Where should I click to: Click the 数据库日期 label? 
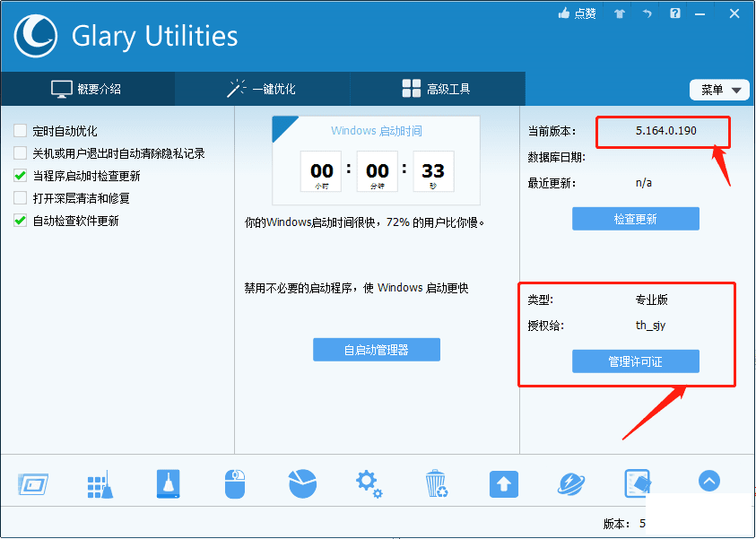pos(556,157)
